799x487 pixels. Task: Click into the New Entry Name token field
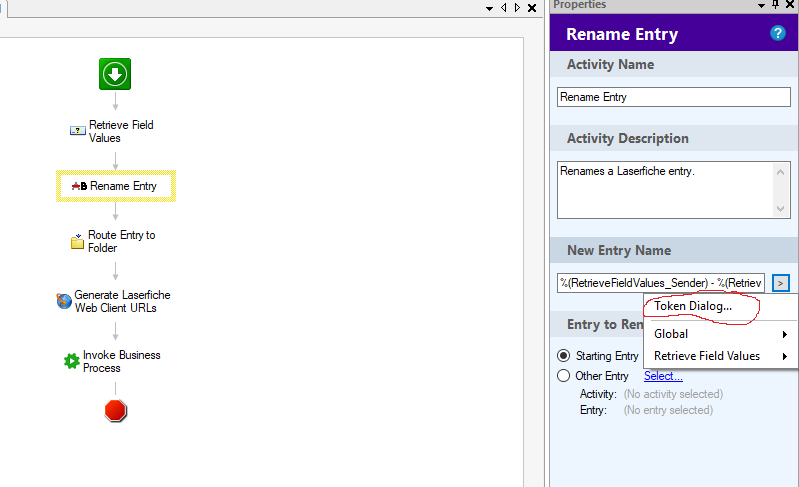[x=661, y=283]
